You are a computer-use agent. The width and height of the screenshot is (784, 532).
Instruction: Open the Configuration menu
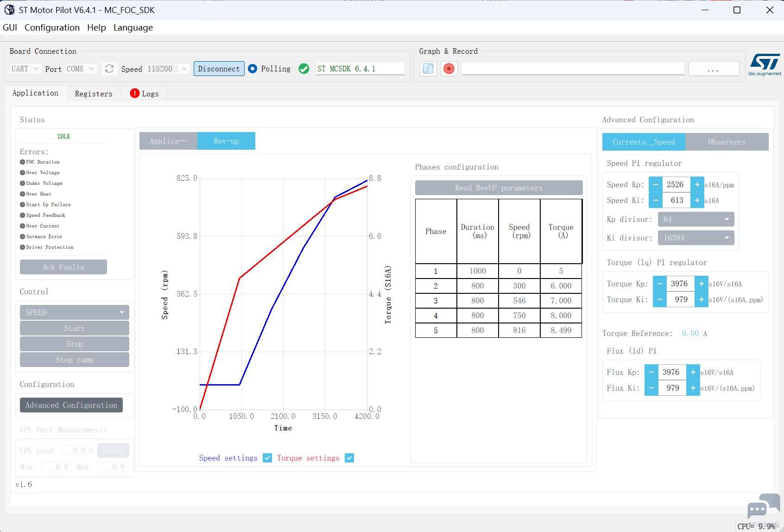pos(52,27)
